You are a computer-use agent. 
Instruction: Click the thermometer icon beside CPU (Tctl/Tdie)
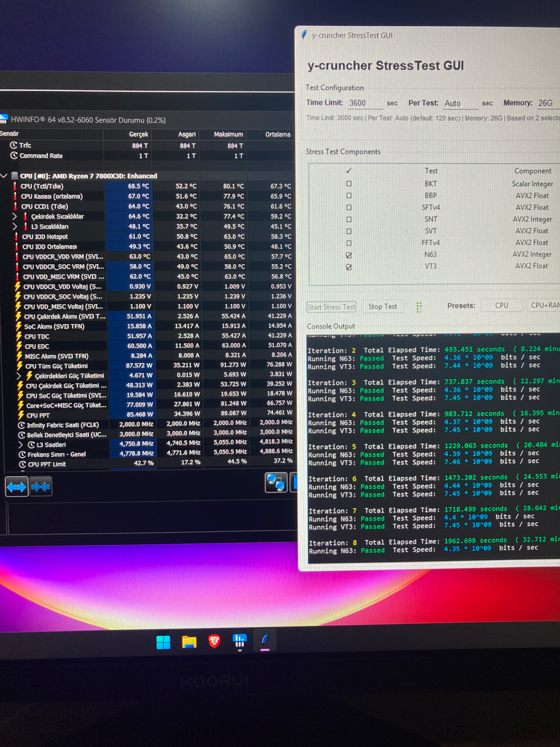(x=15, y=186)
